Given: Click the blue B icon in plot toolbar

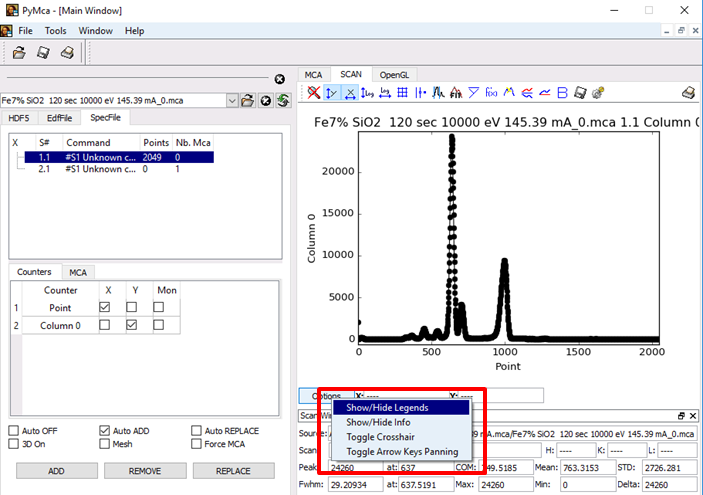Looking at the screenshot, I should pyautogui.click(x=562, y=93).
